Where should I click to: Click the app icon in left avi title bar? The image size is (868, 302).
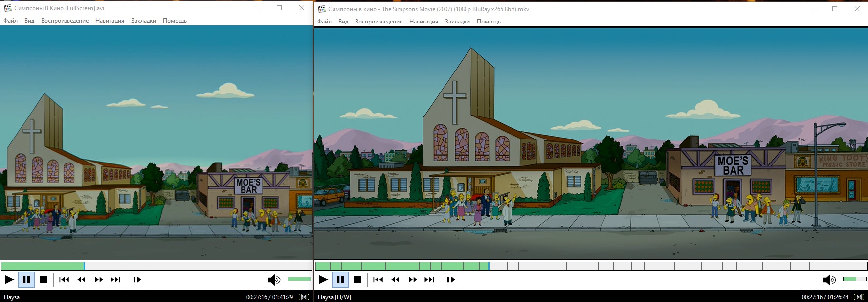click(x=7, y=8)
